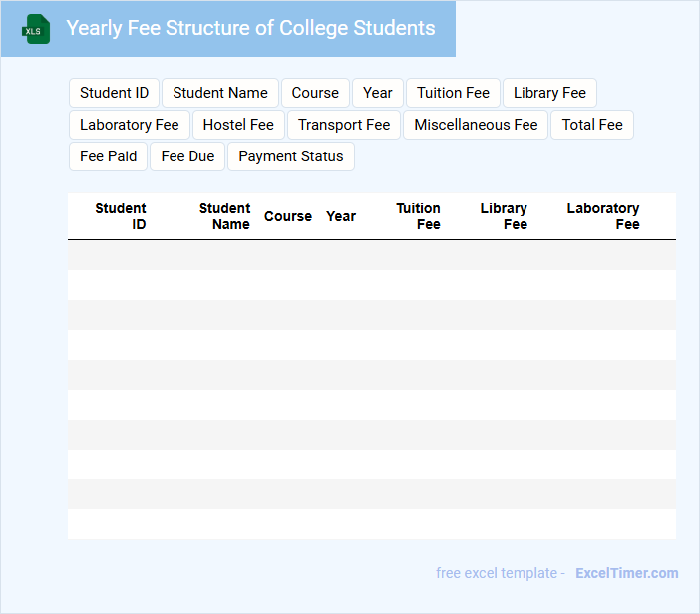
Task: Choose the Payment Status tag
Action: click(x=291, y=156)
